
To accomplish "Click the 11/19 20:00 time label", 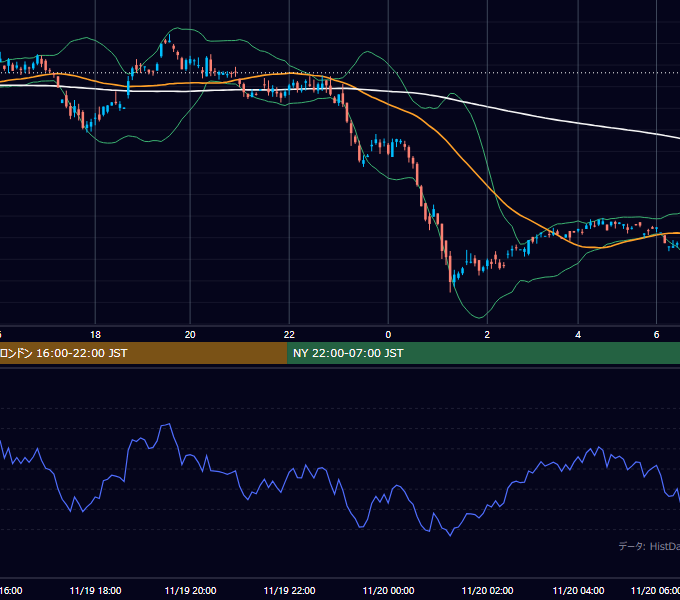I will tap(190, 591).
